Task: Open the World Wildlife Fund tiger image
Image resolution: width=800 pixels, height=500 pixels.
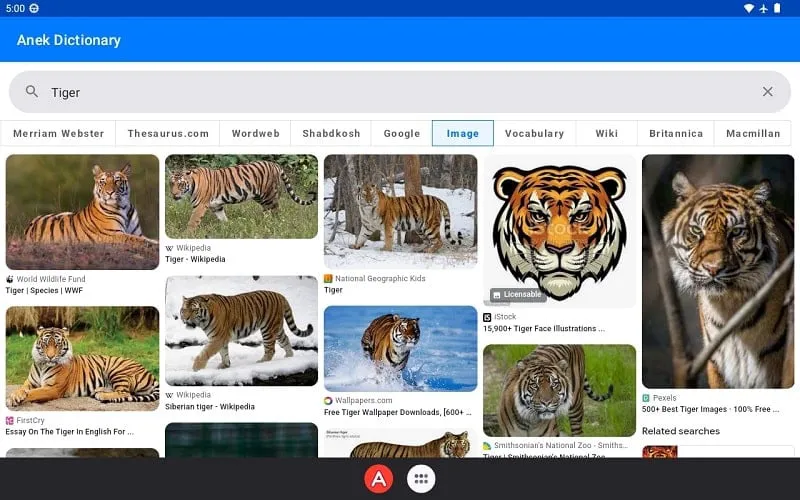Action: tap(82, 212)
